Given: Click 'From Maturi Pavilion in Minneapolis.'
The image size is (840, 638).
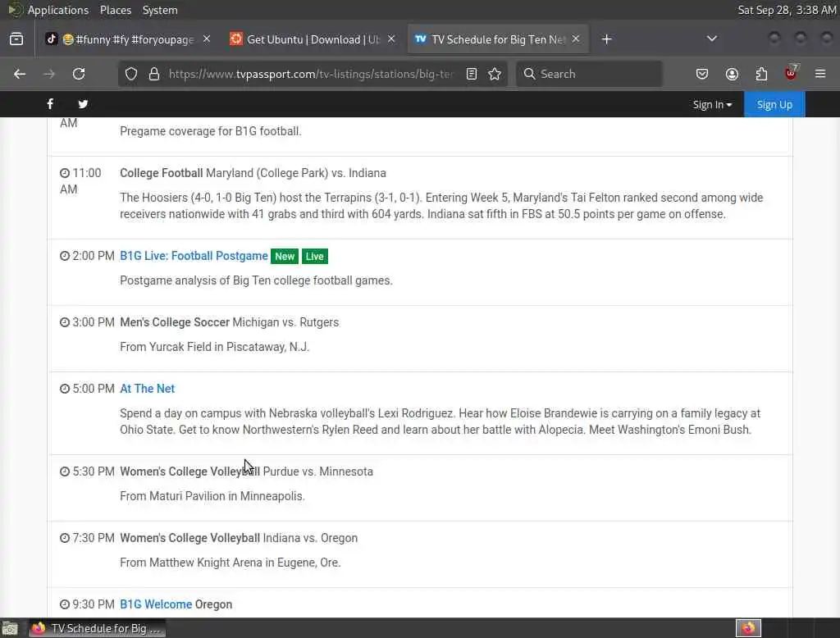Looking at the screenshot, I should [212, 496].
